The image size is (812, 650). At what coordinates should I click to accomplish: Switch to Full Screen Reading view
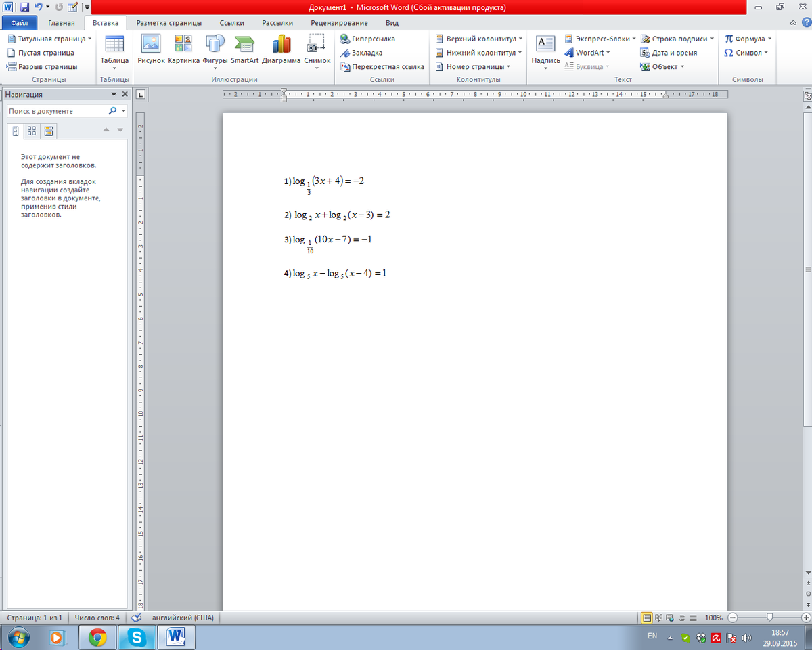pyautogui.click(x=658, y=617)
